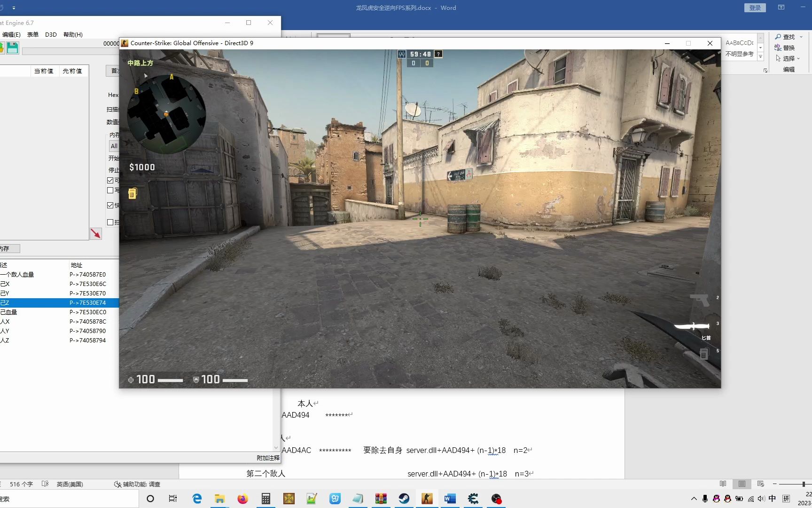
Task: Click the Task View icon in the taskbar
Action: click(173, 499)
